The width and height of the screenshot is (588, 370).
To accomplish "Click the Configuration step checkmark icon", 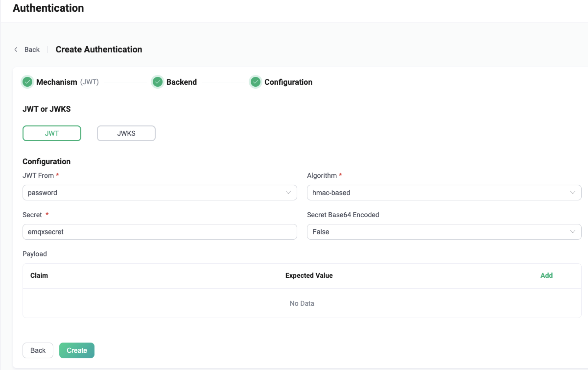I will 255,82.
